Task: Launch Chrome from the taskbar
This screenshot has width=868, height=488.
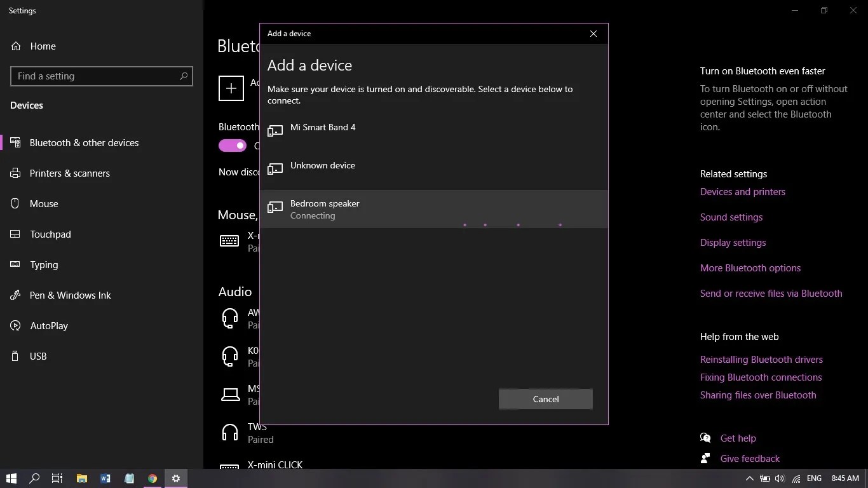Action: point(153,478)
